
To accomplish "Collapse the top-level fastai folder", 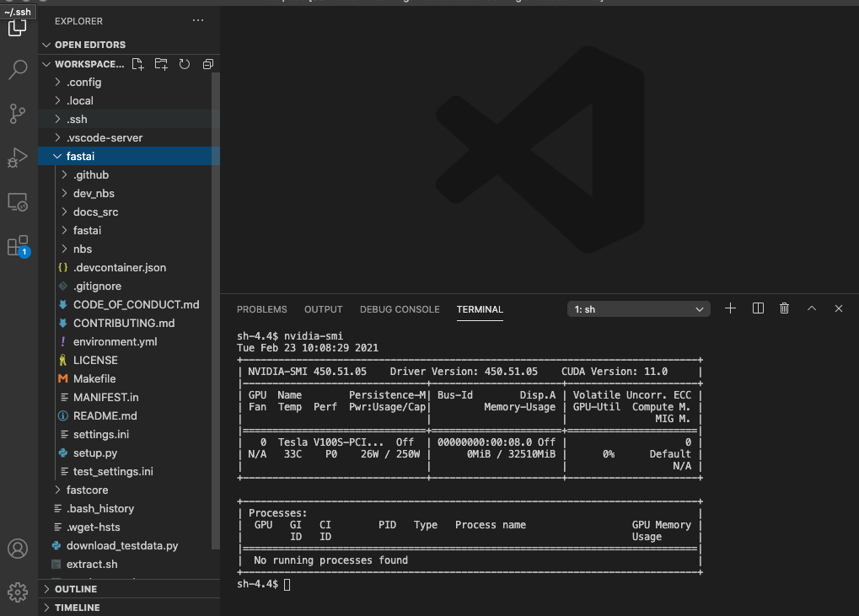I will coord(129,157).
